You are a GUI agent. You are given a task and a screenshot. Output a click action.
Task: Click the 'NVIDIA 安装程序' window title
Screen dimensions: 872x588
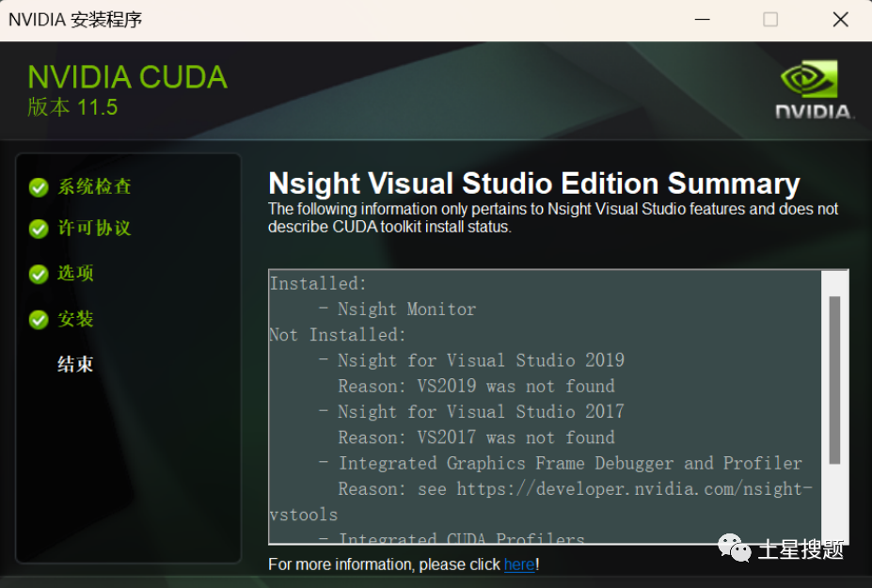tap(75, 20)
